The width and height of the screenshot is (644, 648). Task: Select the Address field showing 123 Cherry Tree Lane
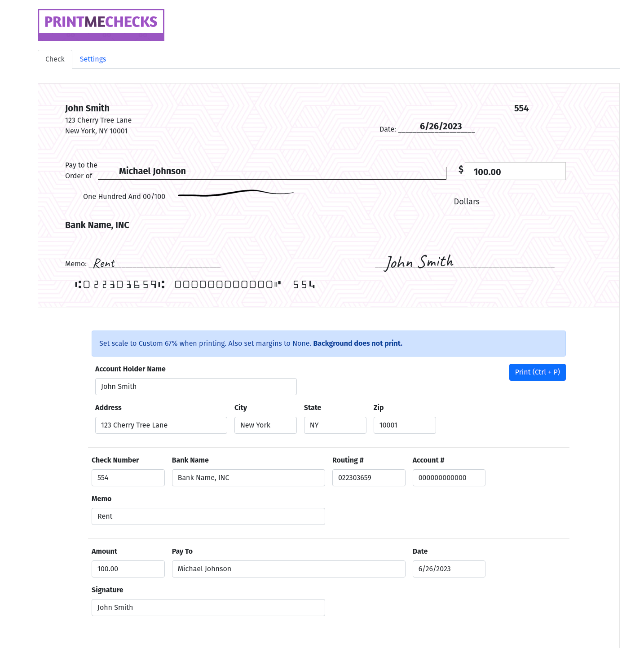pos(161,425)
